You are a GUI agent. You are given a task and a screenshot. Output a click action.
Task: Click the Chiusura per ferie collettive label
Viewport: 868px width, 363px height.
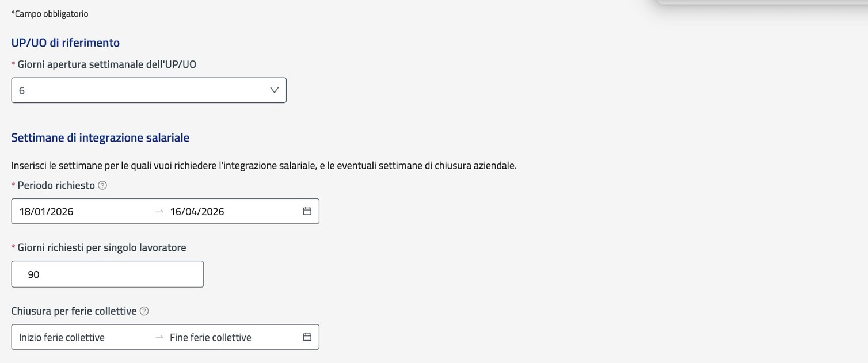click(74, 311)
